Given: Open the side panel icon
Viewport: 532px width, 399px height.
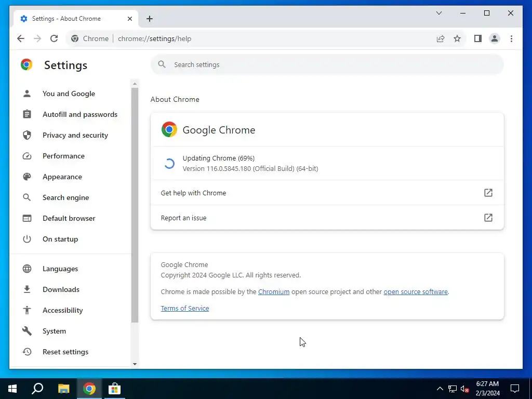Looking at the screenshot, I should [478, 38].
